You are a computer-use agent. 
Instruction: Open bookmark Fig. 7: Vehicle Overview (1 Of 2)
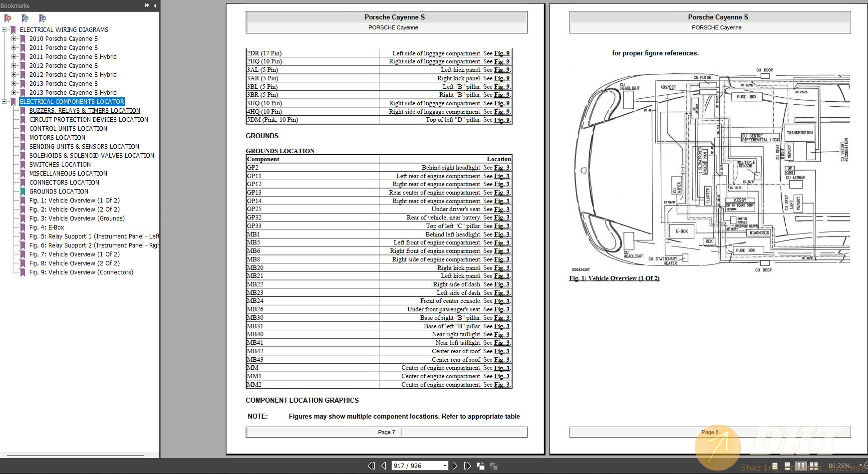pyautogui.click(x=74, y=254)
